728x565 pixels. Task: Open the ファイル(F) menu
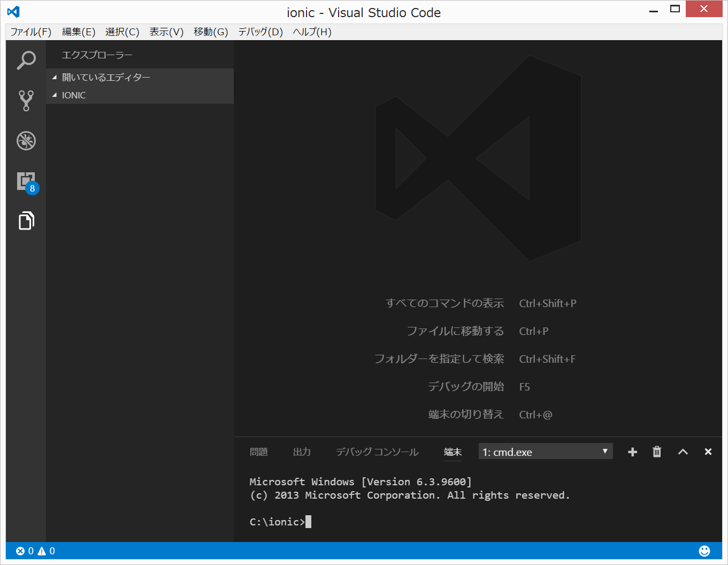(x=31, y=32)
